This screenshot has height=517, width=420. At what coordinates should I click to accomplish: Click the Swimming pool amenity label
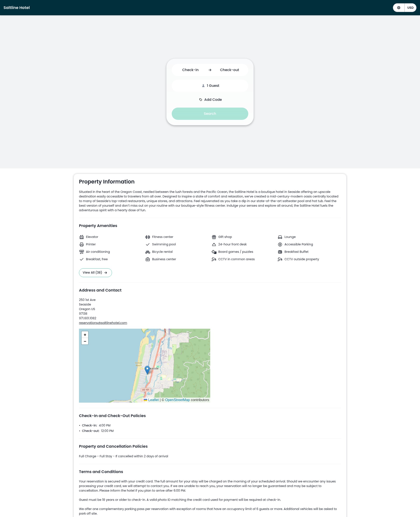pos(164,245)
